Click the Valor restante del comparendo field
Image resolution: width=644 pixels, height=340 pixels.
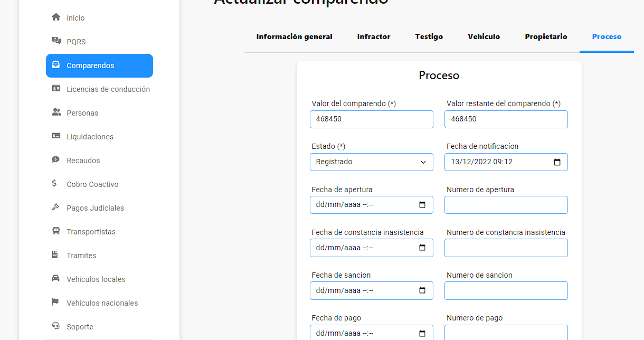(506, 119)
